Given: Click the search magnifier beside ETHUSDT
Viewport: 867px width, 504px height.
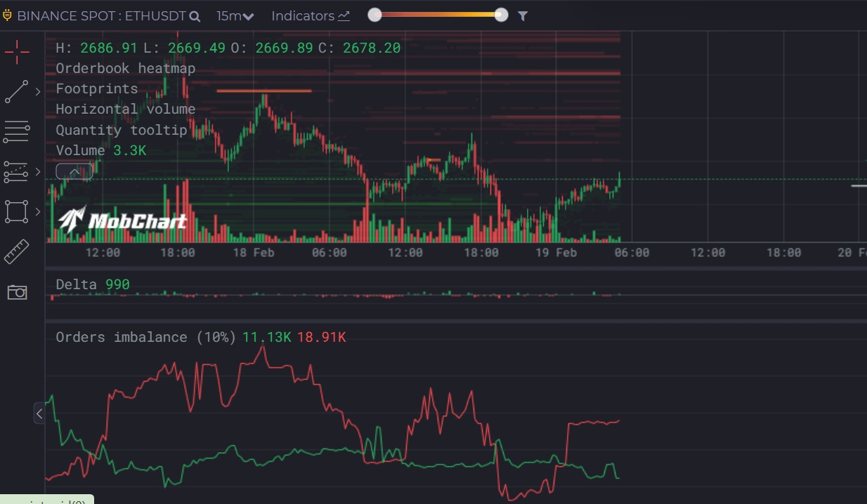Looking at the screenshot, I should 195,16.
